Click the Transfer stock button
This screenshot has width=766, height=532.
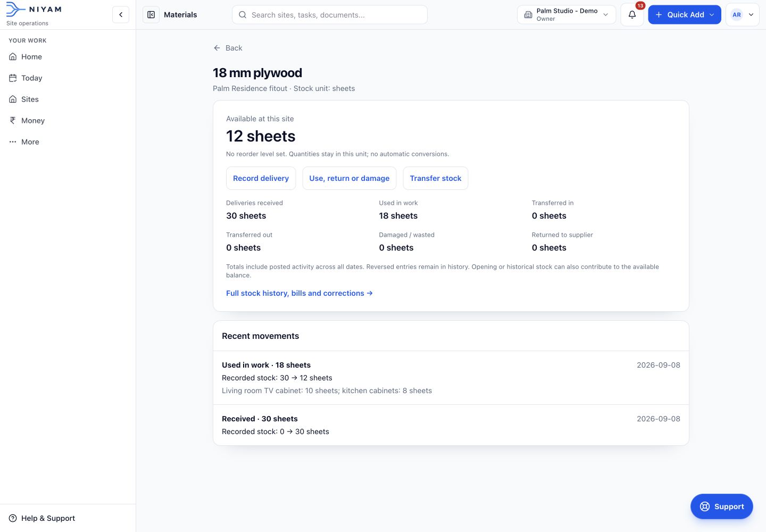(436, 178)
